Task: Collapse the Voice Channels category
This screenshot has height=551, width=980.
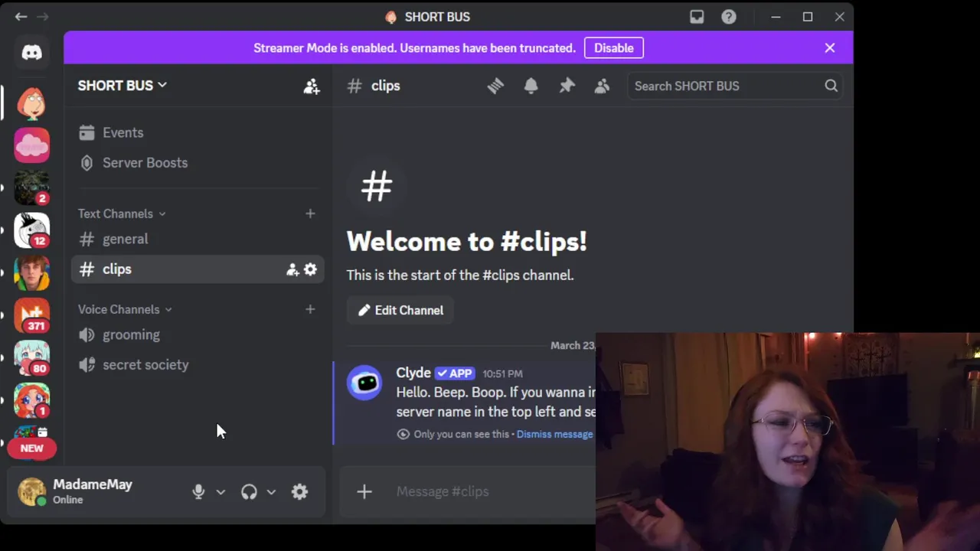Action: pyautogui.click(x=125, y=309)
